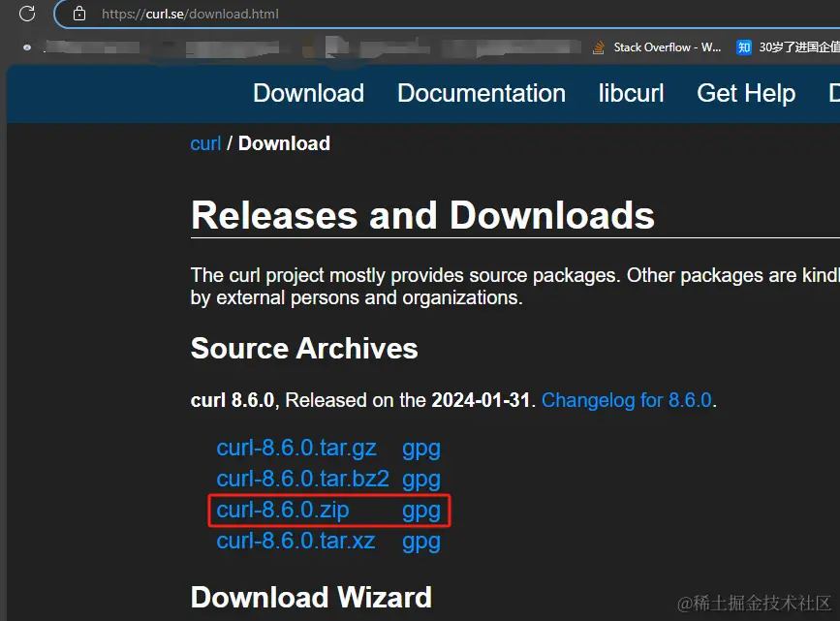Open the Stack Overflow bookmark
Image resolution: width=840 pixels, height=621 pixels.
[657, 47]
